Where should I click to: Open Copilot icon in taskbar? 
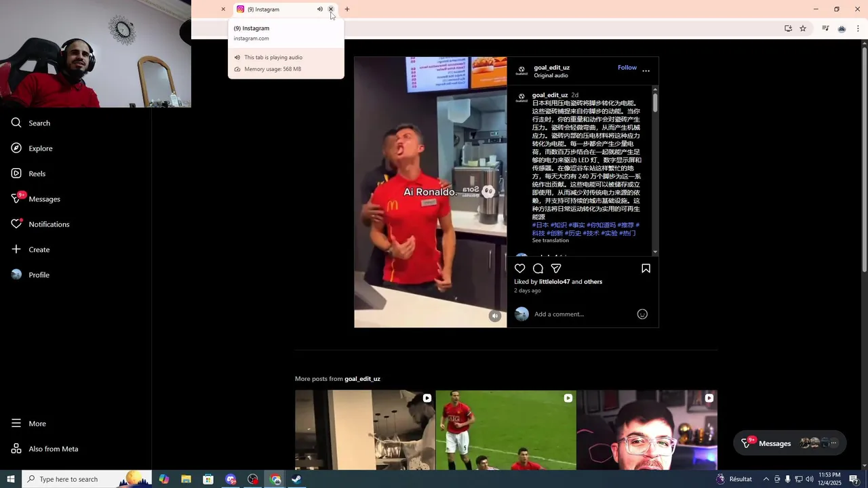164,479
